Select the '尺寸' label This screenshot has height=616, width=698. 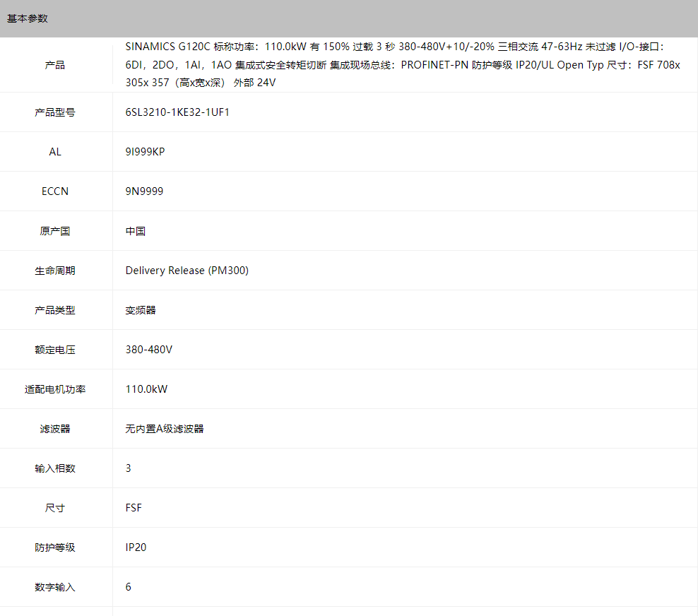coord(55,508)
